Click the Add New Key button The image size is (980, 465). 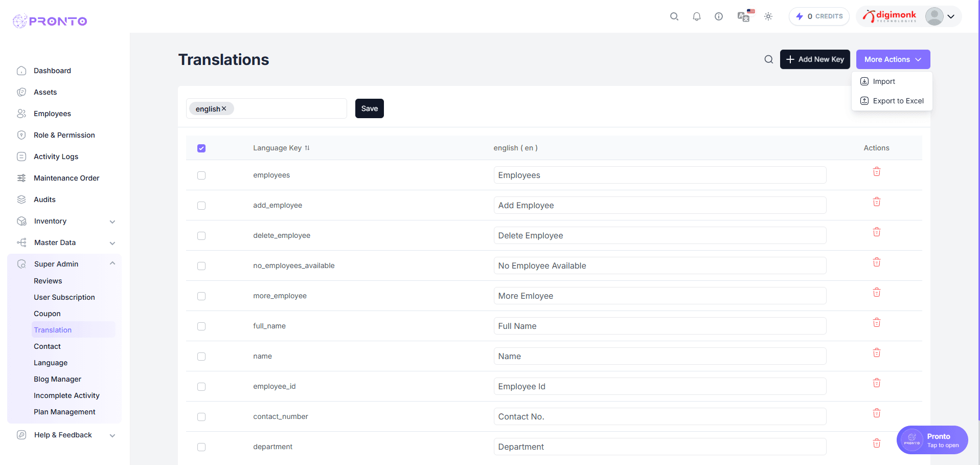815,59
